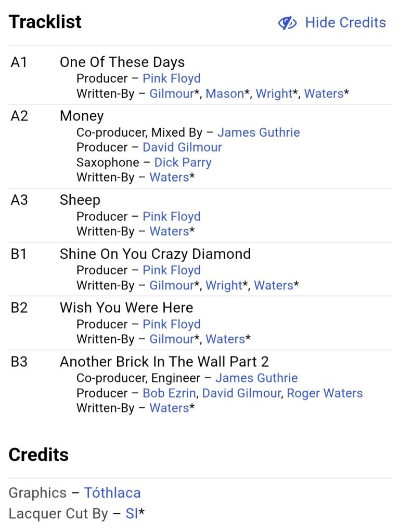Open Mason writer link on track A1
Image resolution: width=400 pixels, height=532 pixels.
point(225,94)
